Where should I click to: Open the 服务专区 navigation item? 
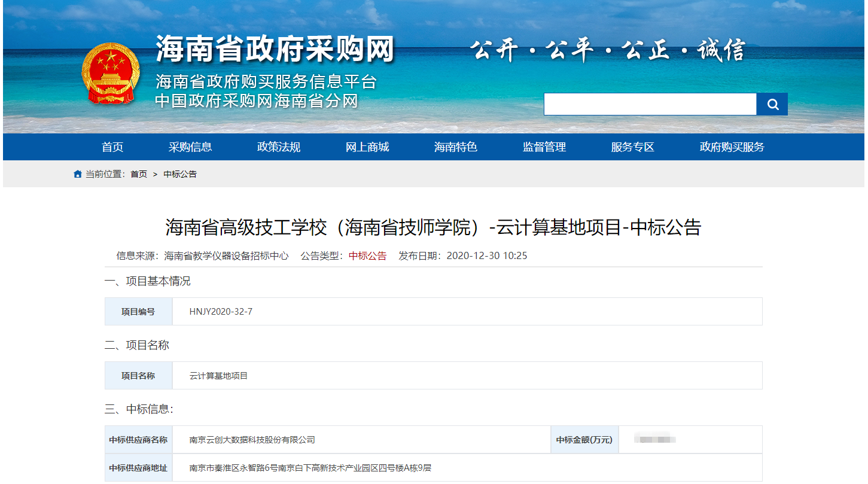(x=633, y=147)
